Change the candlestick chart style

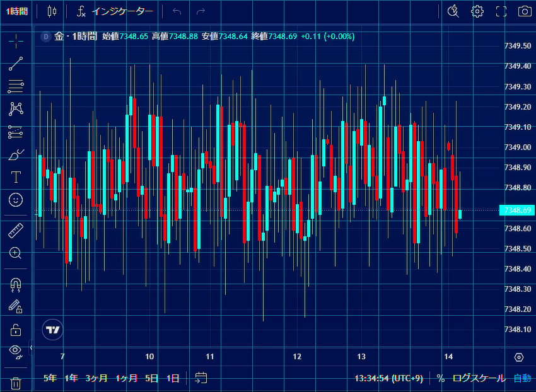(x=52, y=11)
